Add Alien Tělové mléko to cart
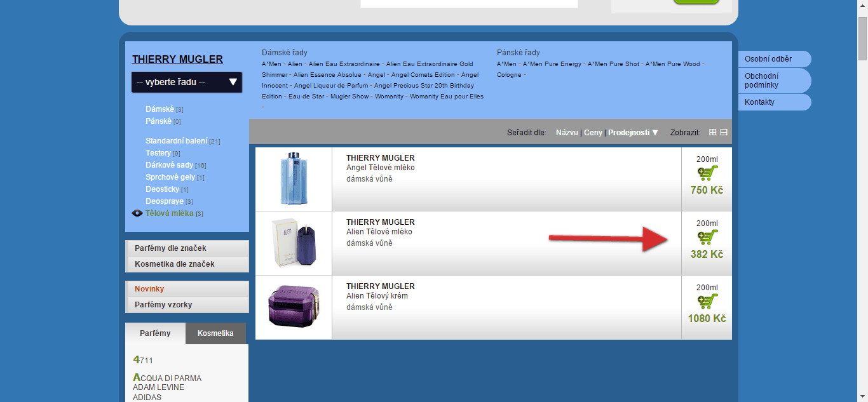Screen dimensions: 868x402 coord(707,238)
